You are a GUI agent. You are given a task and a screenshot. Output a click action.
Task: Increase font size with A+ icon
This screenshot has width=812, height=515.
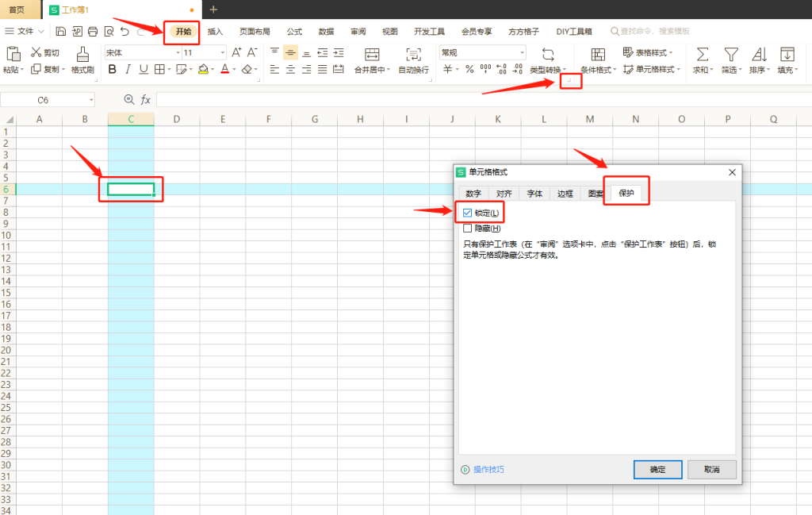pyautogui.click(x=236, y=52)
